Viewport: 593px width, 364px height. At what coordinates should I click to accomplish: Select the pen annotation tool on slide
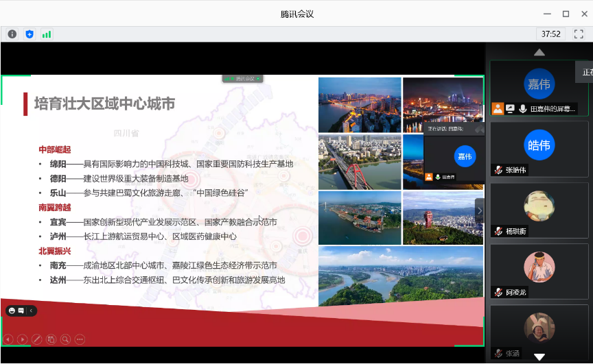coord(36,339)
